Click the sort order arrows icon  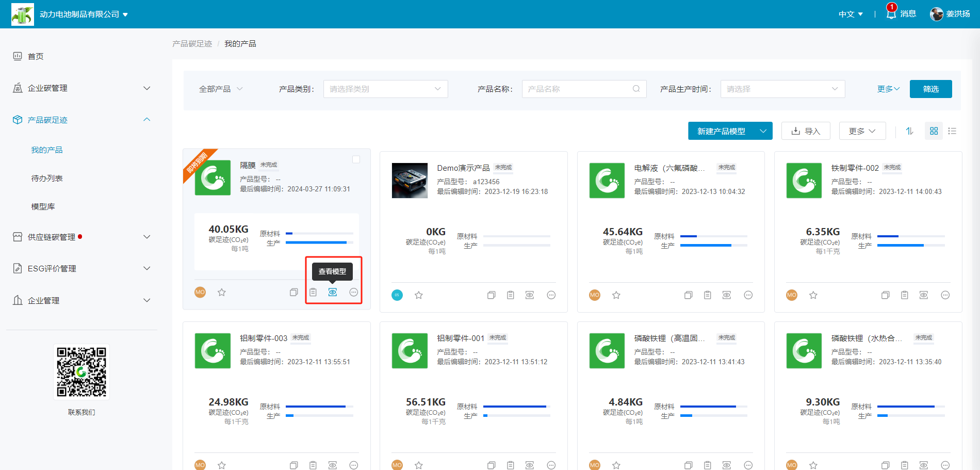click(909, 131)
